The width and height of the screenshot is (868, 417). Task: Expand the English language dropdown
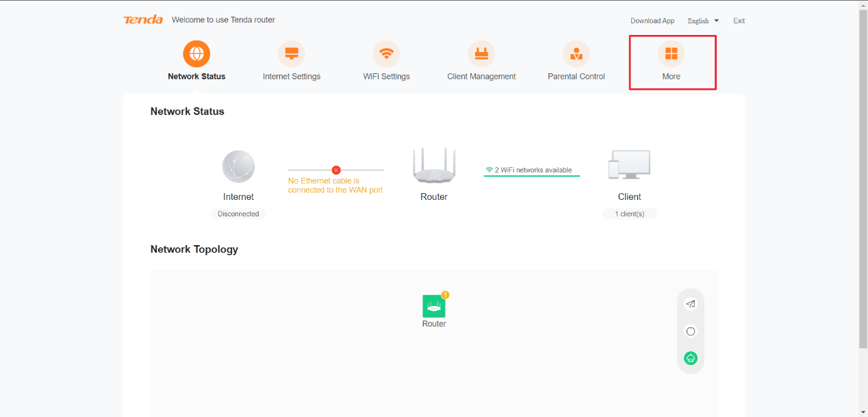click(x=703, y=21)
